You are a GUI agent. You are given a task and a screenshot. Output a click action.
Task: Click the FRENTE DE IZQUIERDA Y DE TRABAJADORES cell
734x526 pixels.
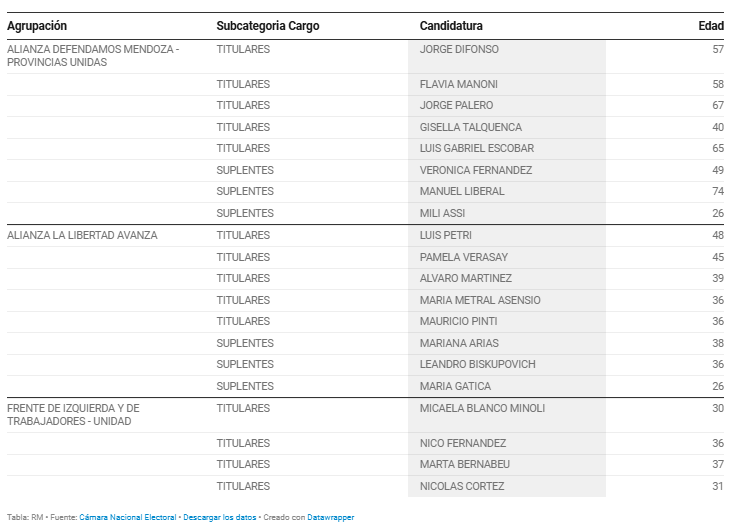(73, 415)
